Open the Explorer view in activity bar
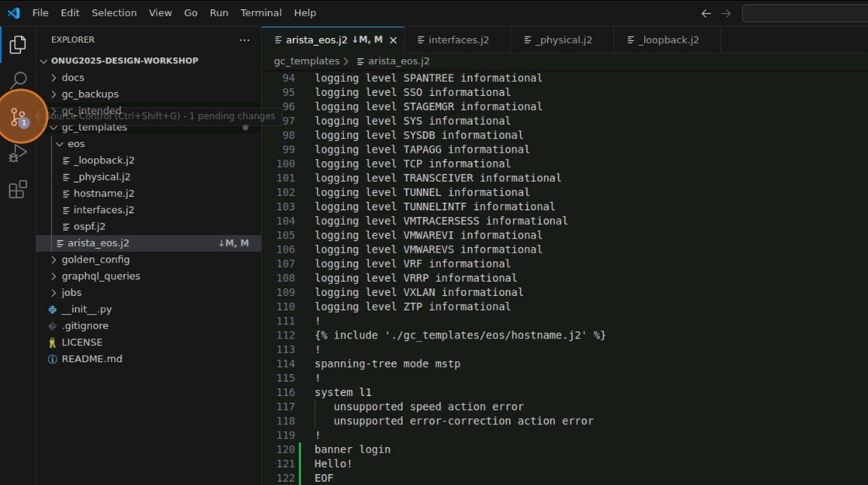 tap(17, 45)
